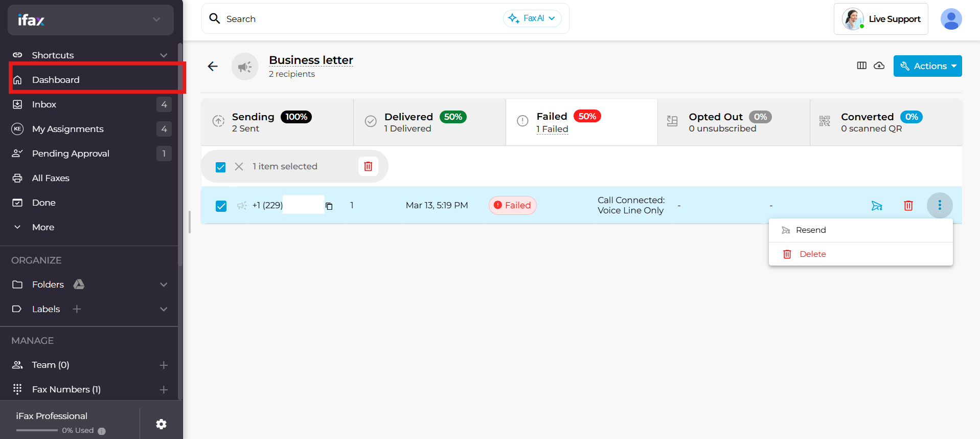The height and width of the screenshot is (439, 980).
Task: Click the Inbox count badge 4
Action: point(164,104)
